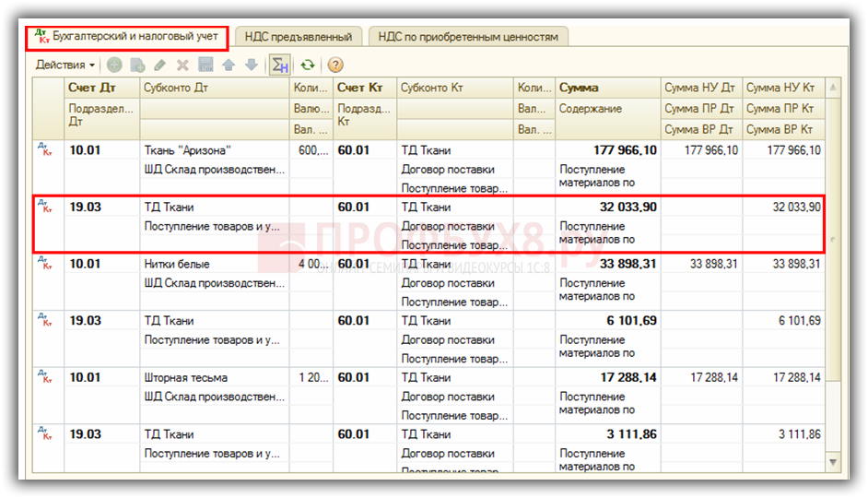Click the Move up arrow icon
Image resolution: width=868 pixels, height=498 pixels.
click(229, 65)
